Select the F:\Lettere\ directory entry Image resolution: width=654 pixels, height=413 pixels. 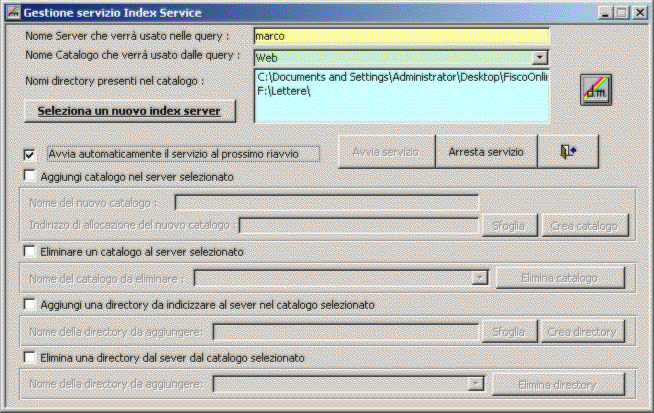pos(284,91)
